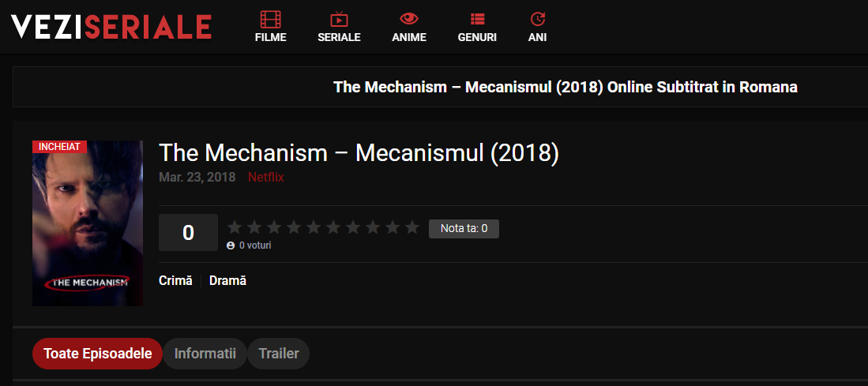
Task: Open the ANI menu label
Action: (x=538, y=38)
